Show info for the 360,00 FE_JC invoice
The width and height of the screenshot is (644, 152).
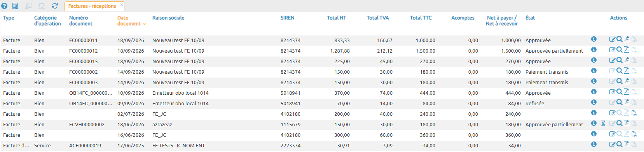(594, 134)
